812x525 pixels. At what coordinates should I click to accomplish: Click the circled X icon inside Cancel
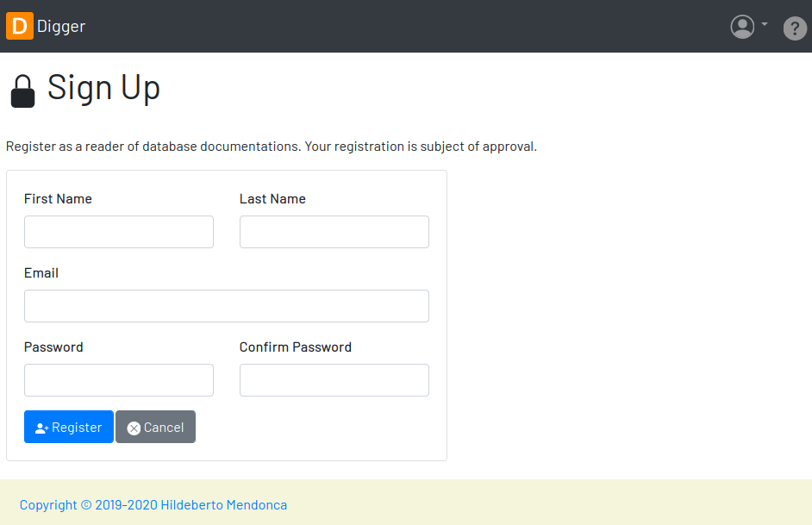pos(134,428)
